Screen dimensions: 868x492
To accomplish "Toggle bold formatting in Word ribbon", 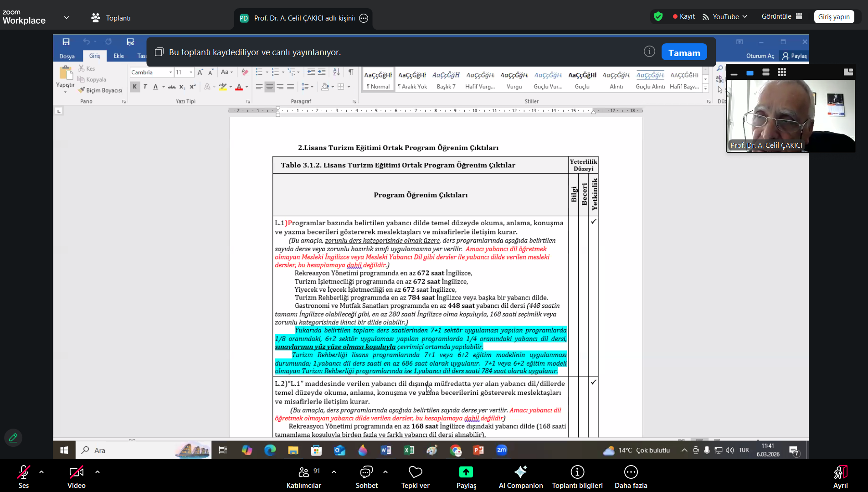I will 134,87.
